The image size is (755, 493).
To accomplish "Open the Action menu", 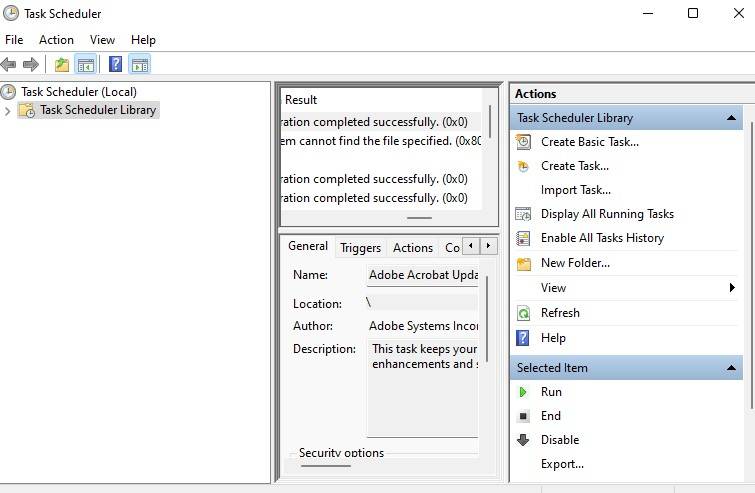I will click(56, 40).
